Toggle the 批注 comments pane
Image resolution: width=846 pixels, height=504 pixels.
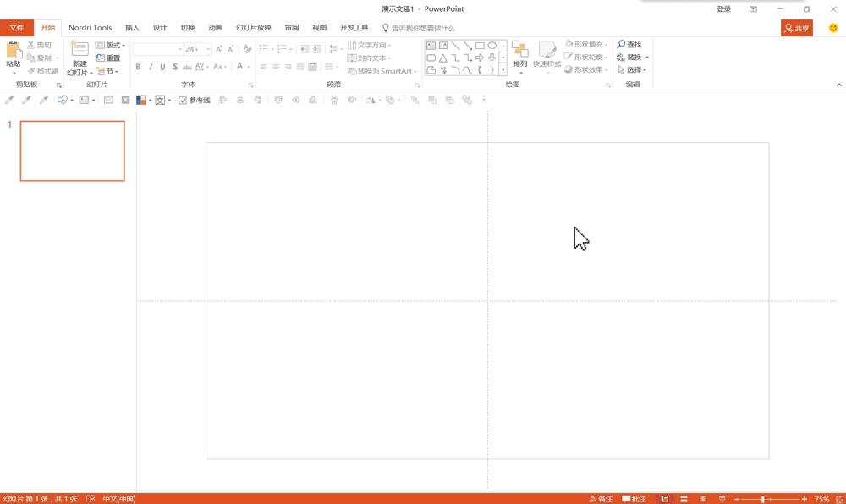click(x=634, y=499)
